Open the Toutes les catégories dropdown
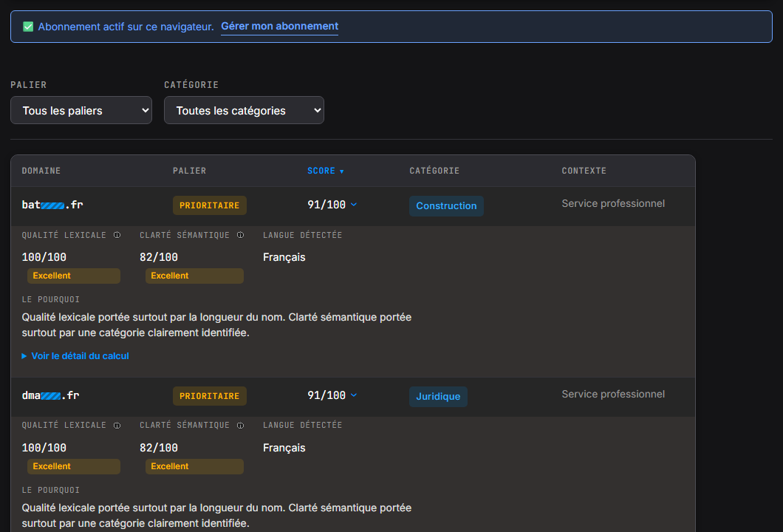 pyautogui.click(x=245, y=110)
